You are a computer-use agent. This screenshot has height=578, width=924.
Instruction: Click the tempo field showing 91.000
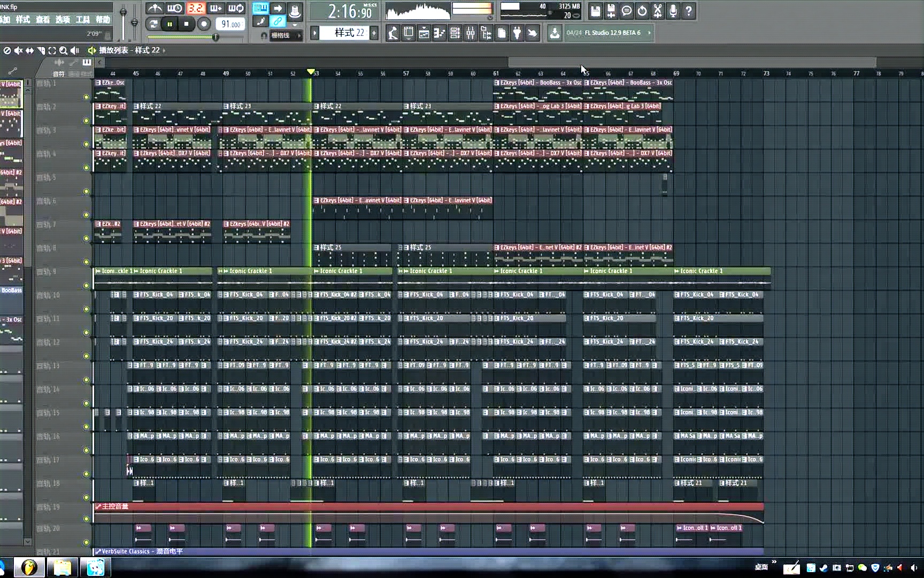[230, 24]
